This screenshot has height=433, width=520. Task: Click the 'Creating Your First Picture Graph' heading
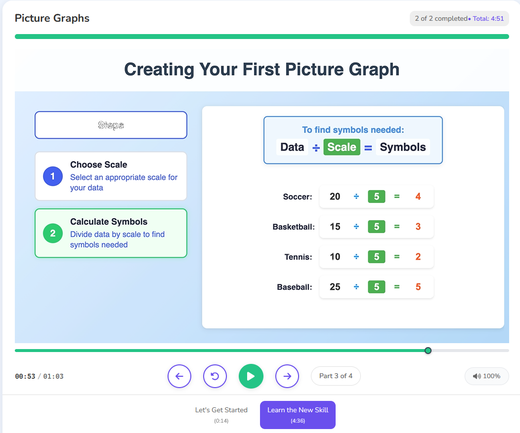pyautogui.click(x=262, y=69)
